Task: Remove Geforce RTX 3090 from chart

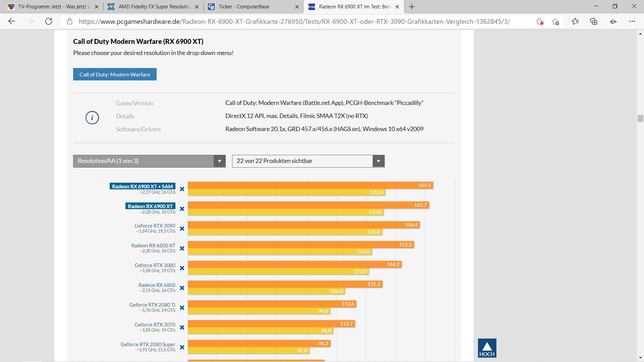Action: [182, 229]
